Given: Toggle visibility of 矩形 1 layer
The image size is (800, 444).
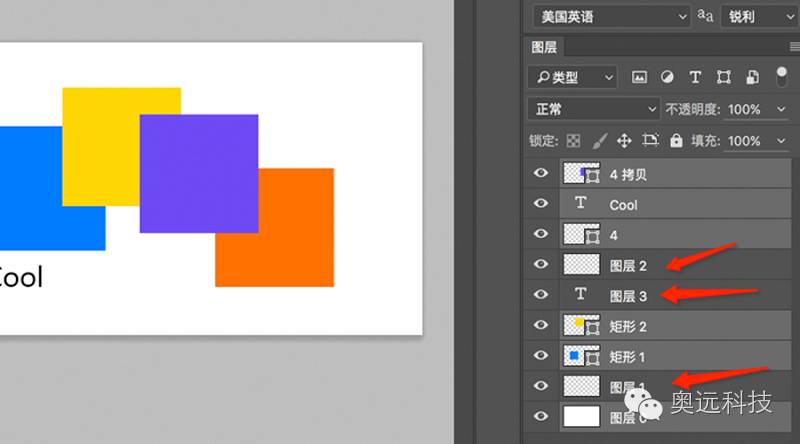Looking at the screenshot, I should [541, 355].
